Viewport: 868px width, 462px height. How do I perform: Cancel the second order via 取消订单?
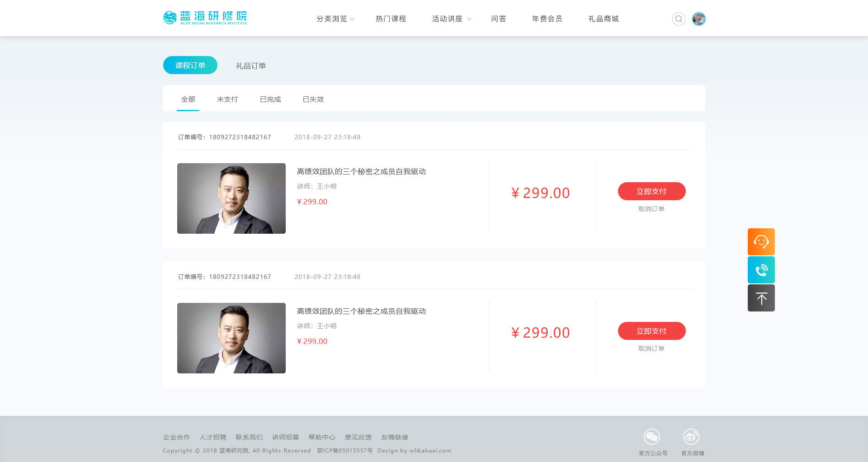click(651, 349)
